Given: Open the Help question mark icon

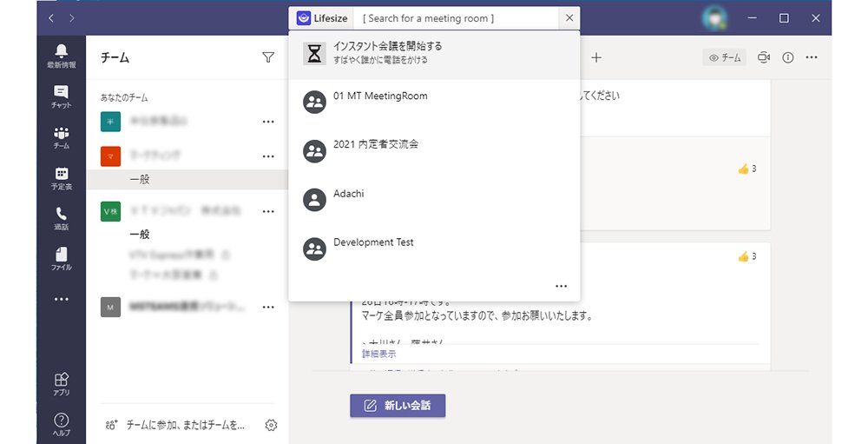Looking at the screenshot, I should 62,425.
